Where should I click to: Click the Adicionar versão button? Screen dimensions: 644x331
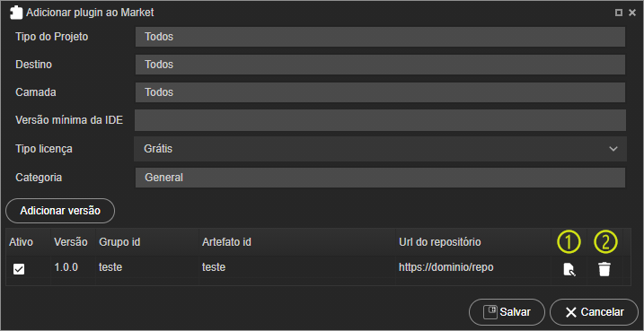pos(60,211)
